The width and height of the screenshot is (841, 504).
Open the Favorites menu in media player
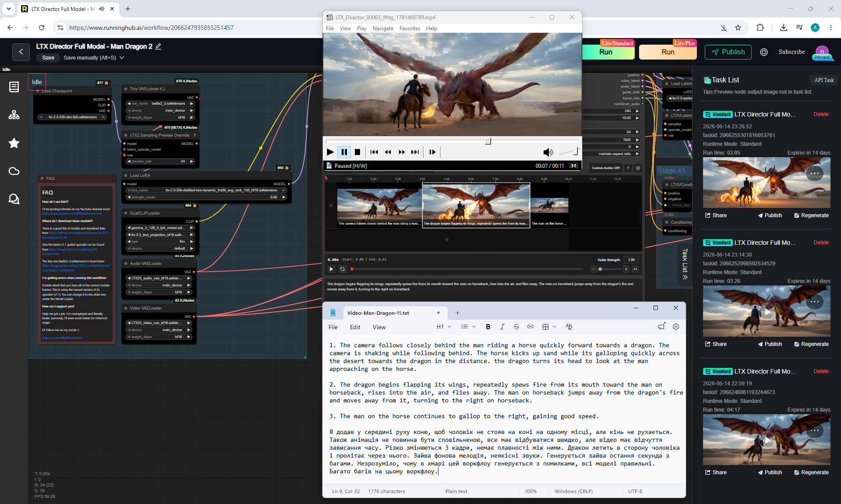tap(410, 28)
